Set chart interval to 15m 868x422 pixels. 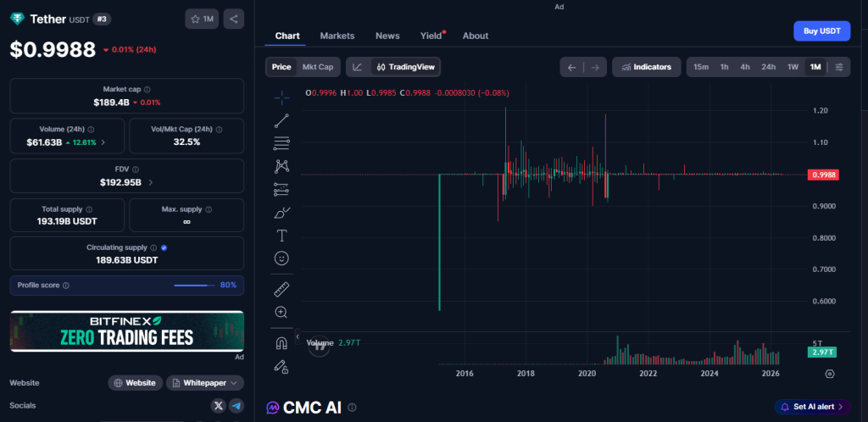point(701,67)
